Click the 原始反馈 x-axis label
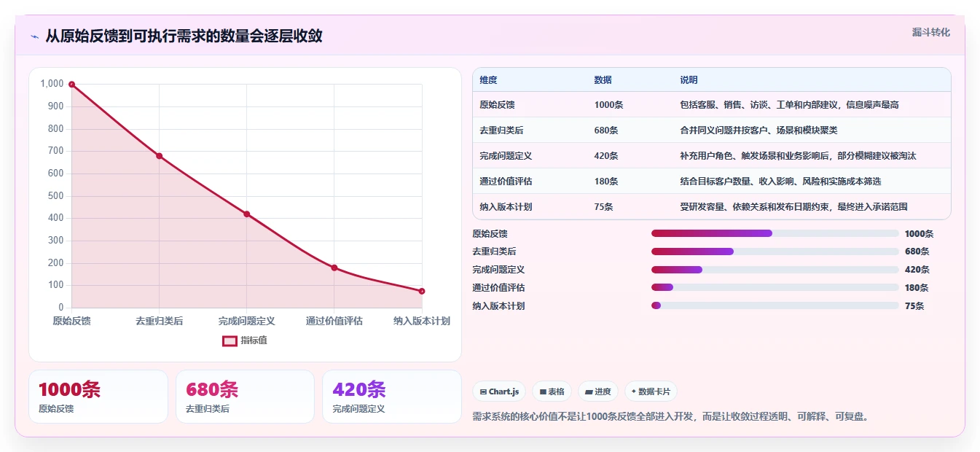 pos(71,321)
